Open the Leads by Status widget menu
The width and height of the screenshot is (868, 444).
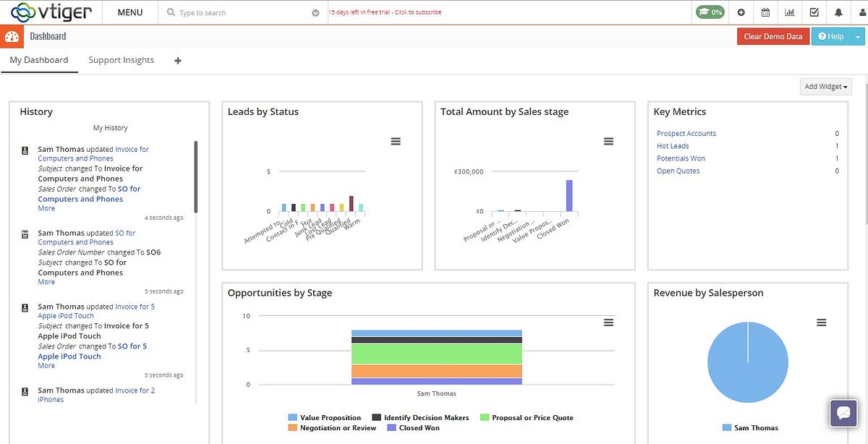coord(396,141)
